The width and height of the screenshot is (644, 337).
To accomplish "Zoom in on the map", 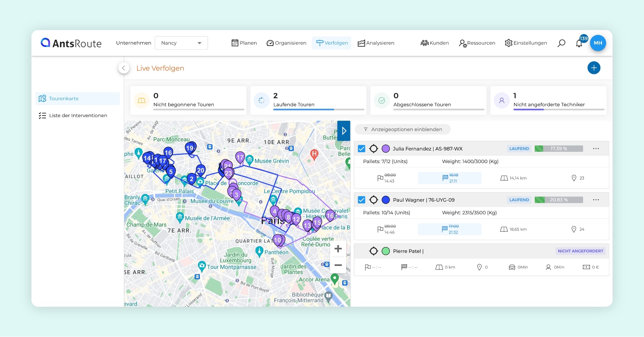I will pyautogui.click(x=338, y=249).
